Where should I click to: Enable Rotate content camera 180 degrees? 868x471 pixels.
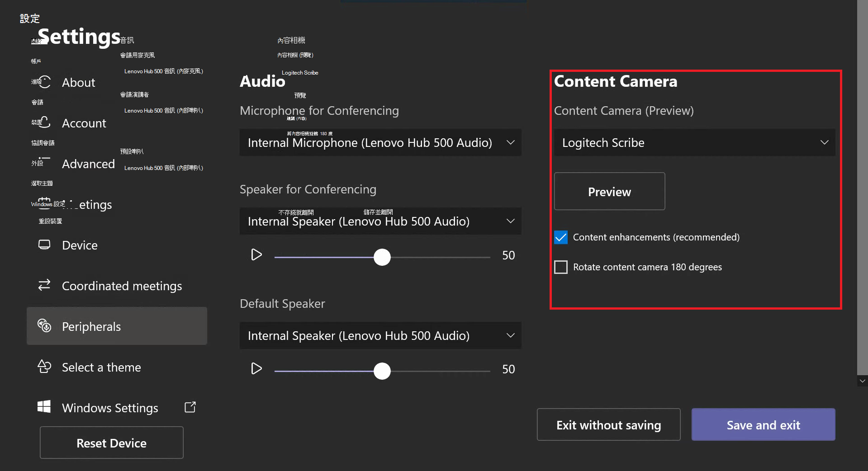click(x=561, y=267)
